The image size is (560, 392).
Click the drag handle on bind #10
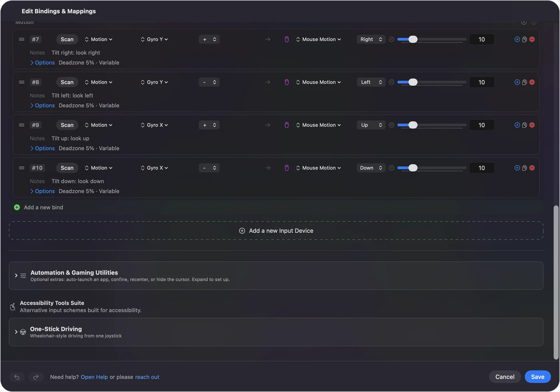(x=22, y=168)
